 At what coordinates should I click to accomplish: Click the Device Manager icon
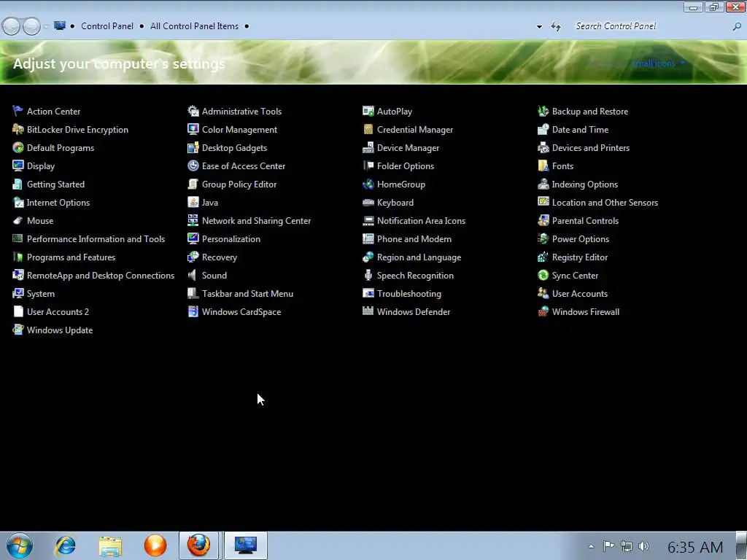coord(368,147)
